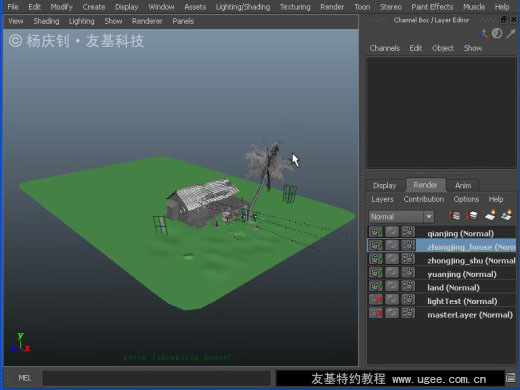Open the Texturing menu
This screenshot has height=390, width=520.
click(295, 7)
